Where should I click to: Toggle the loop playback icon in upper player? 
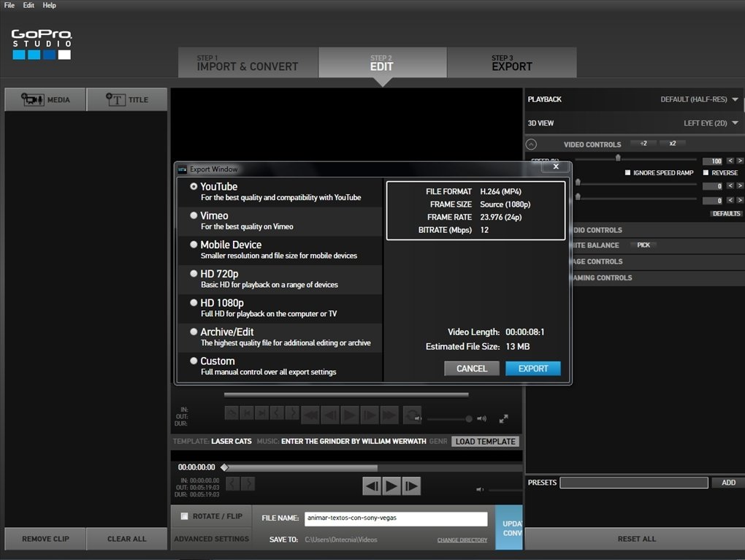click(x=411, y=415)
